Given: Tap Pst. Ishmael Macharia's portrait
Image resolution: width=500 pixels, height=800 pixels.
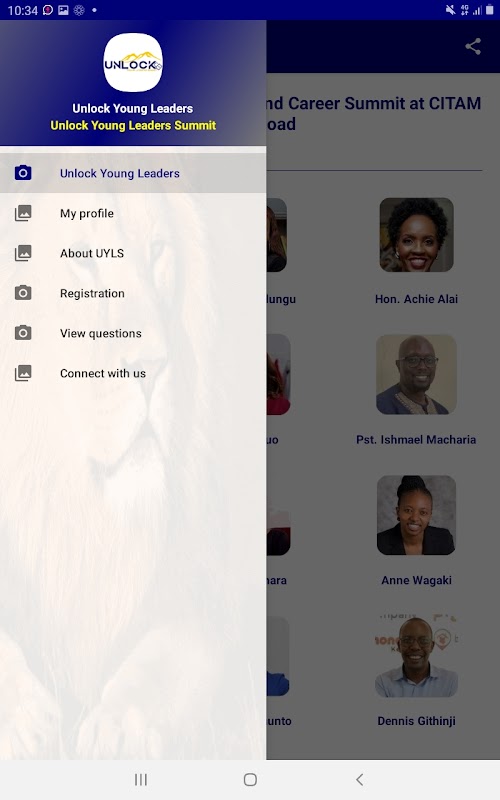Looking at the screenshot, I should [x=416, y=374].
